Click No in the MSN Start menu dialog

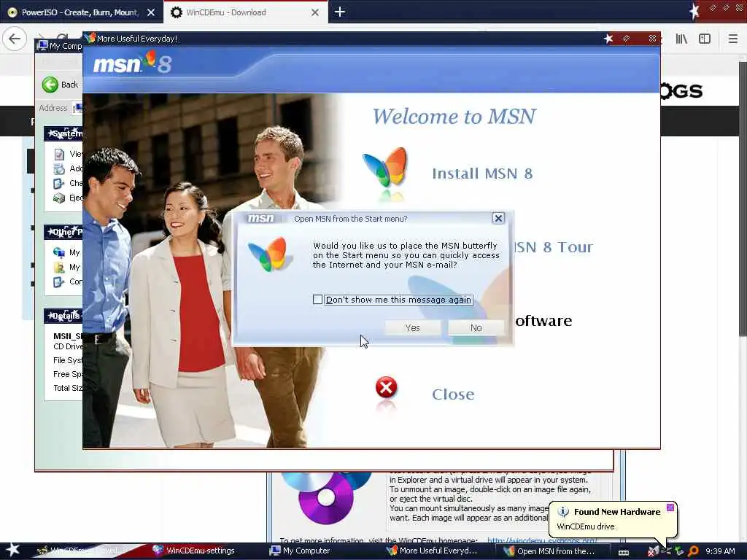(x=476, y=327)
